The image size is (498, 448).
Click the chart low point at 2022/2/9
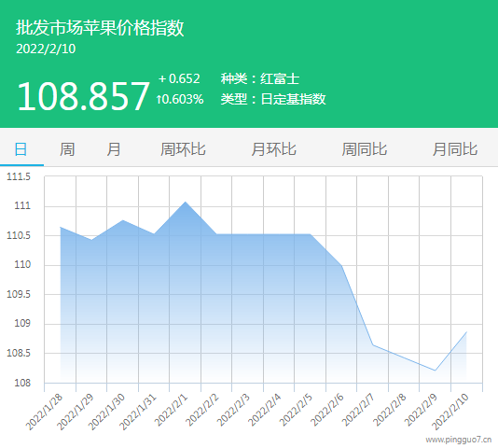point(436,371)
